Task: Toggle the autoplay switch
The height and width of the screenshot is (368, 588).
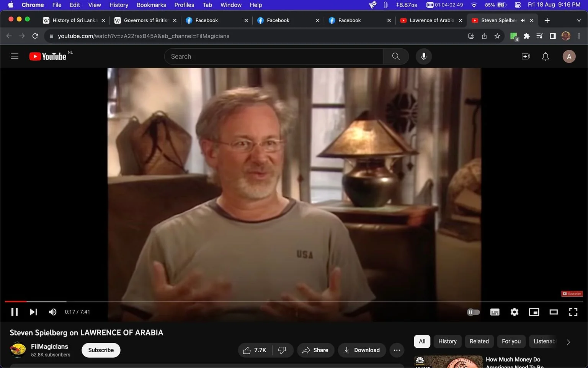Action: pyautogui.click(x=473, y=312)
